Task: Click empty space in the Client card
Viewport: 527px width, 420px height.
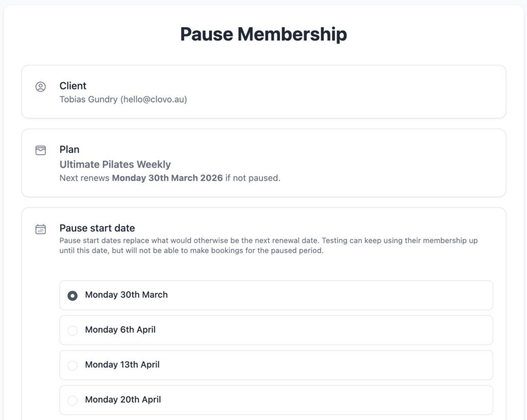Action: [360, 93]
